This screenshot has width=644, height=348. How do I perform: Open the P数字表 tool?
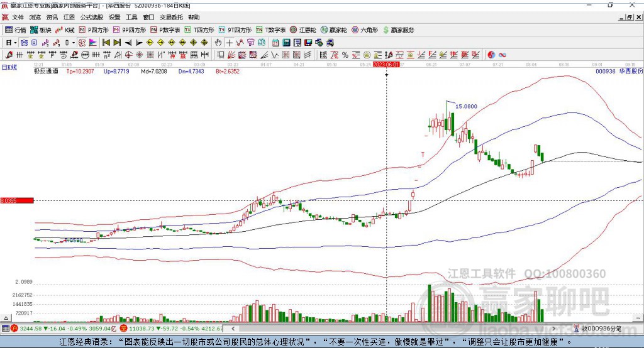click(165, 30)
